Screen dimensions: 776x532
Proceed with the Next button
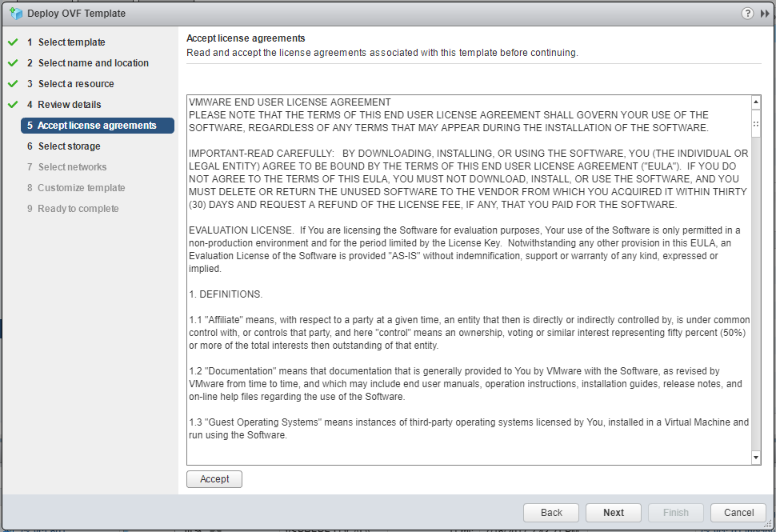[614, 513]
